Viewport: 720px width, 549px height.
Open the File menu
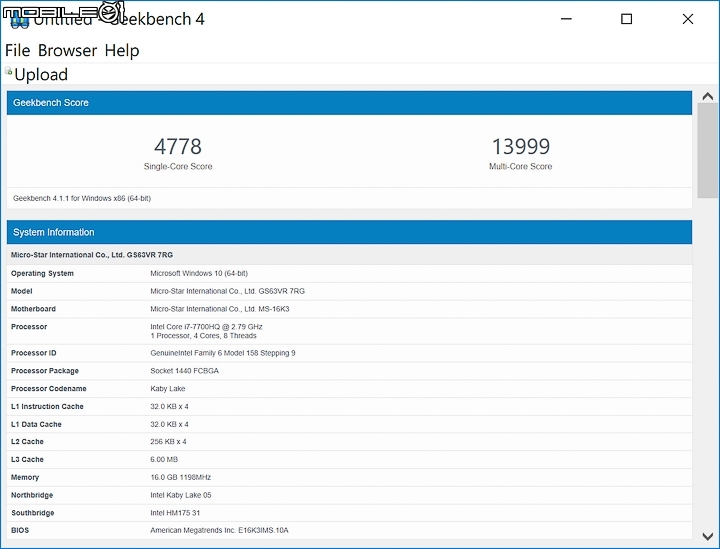click(x=17, y=50)
